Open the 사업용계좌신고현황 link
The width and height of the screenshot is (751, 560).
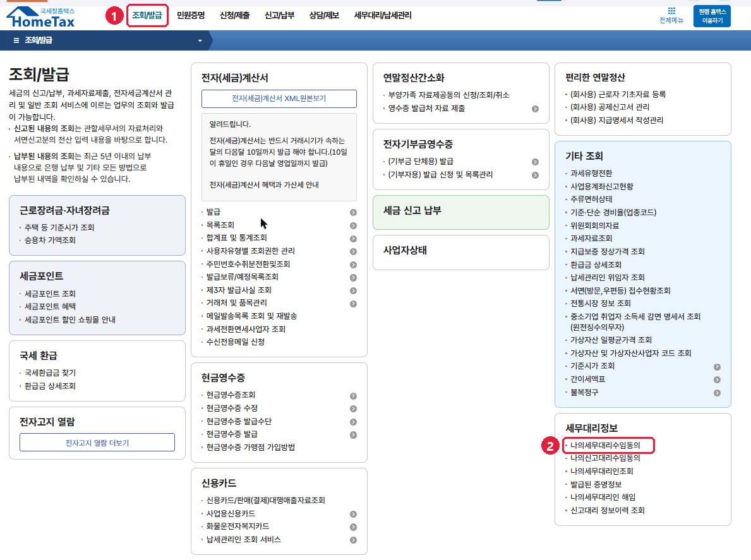pyautogui.click(x=602, y=186)
